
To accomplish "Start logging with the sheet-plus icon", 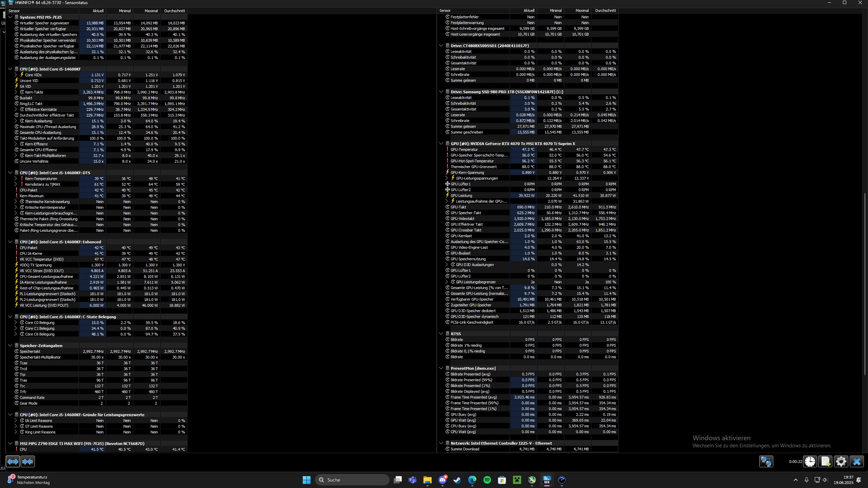I will [825, 461].
